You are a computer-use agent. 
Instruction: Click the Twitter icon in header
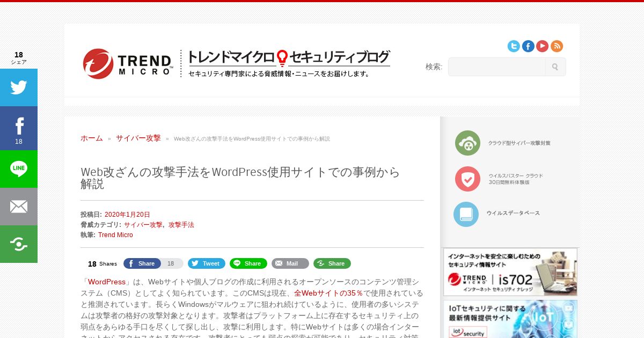[514, 46]
